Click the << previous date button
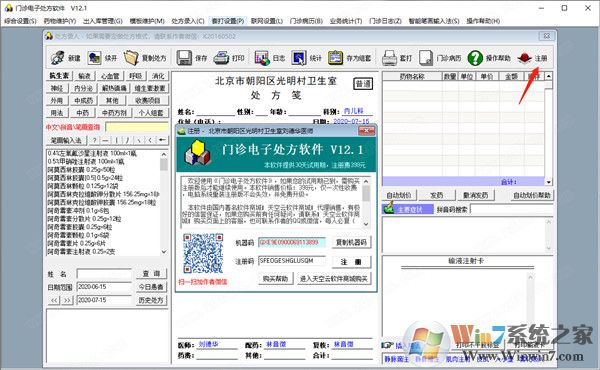Image resolution: width=600 pixels, height=370 pixels. pyautogui.click(x=54, y=300)
